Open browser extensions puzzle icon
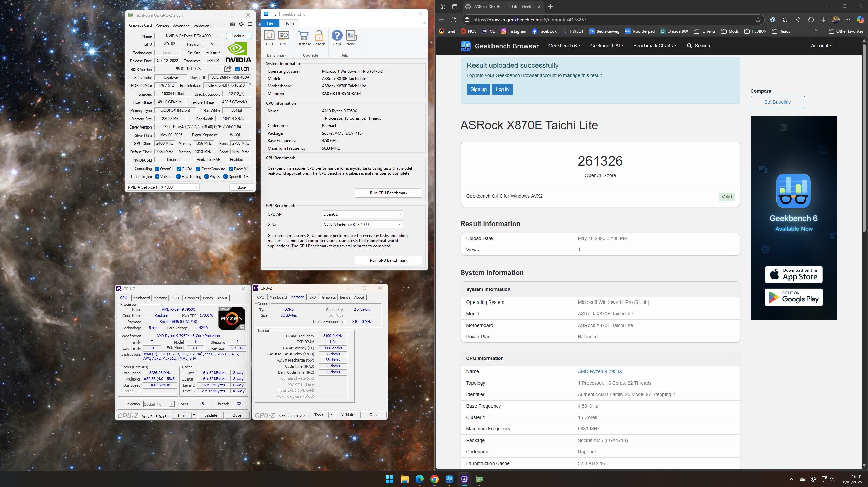This screenshot has width=868, height=487. pyautogui.click(x=785, y=20)
